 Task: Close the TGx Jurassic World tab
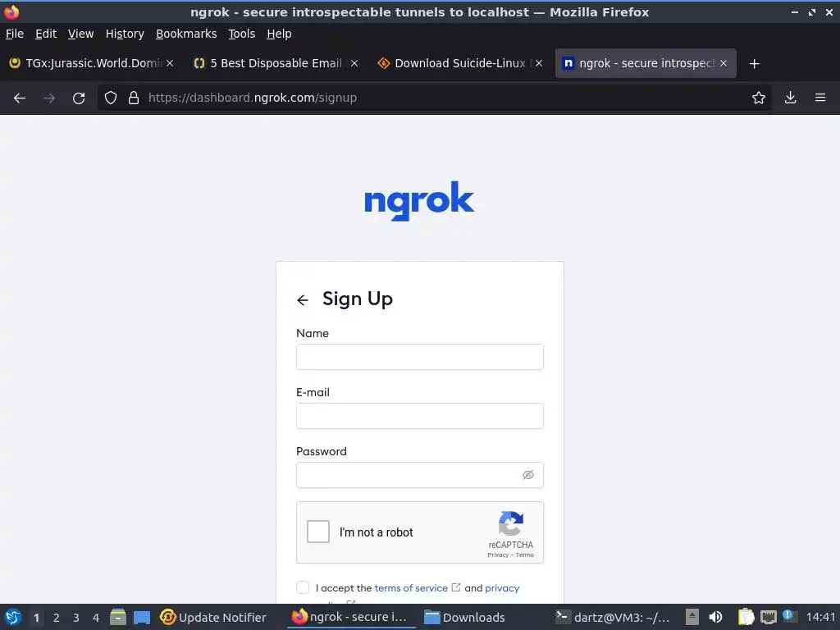point(170,63)
